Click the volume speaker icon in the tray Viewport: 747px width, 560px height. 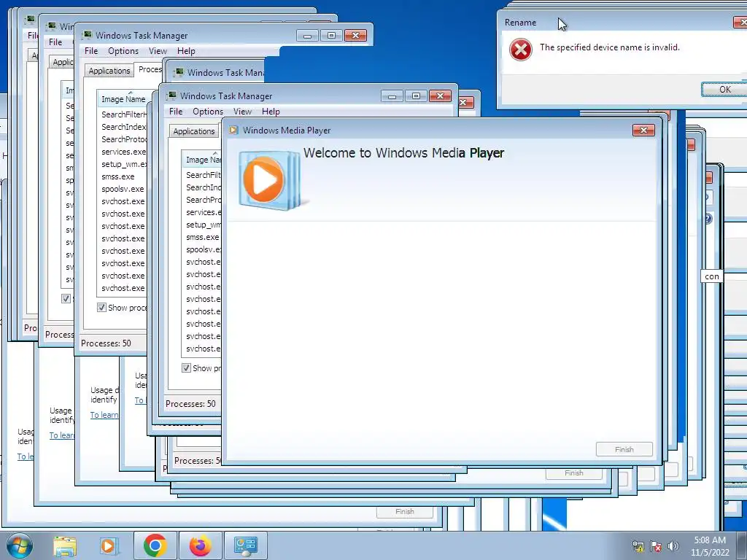[x=673, y=546]
